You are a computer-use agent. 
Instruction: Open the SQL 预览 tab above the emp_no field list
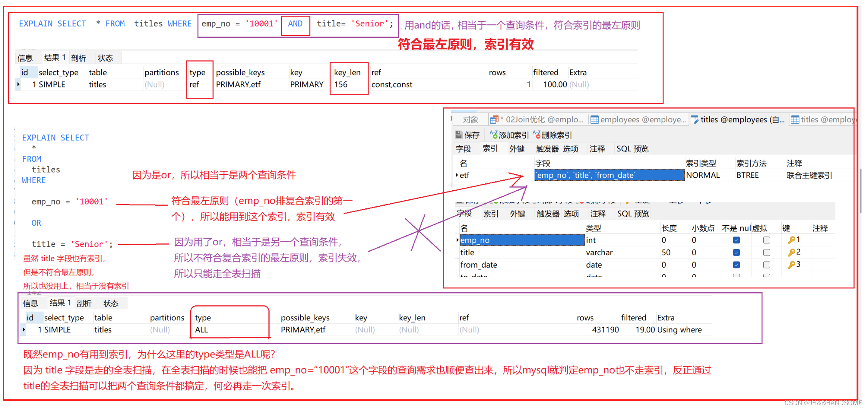[x=633, y=214]
